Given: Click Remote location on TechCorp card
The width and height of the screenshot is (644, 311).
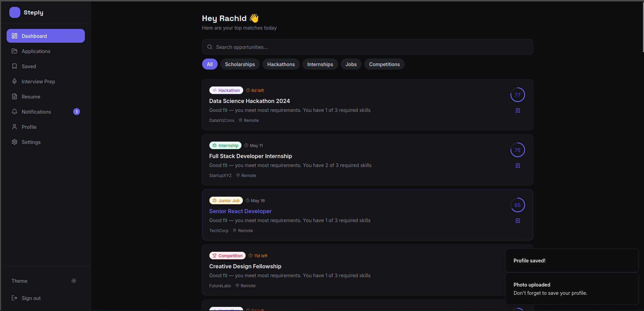Looking at the screenshot, I should click(x=243, y=230).
